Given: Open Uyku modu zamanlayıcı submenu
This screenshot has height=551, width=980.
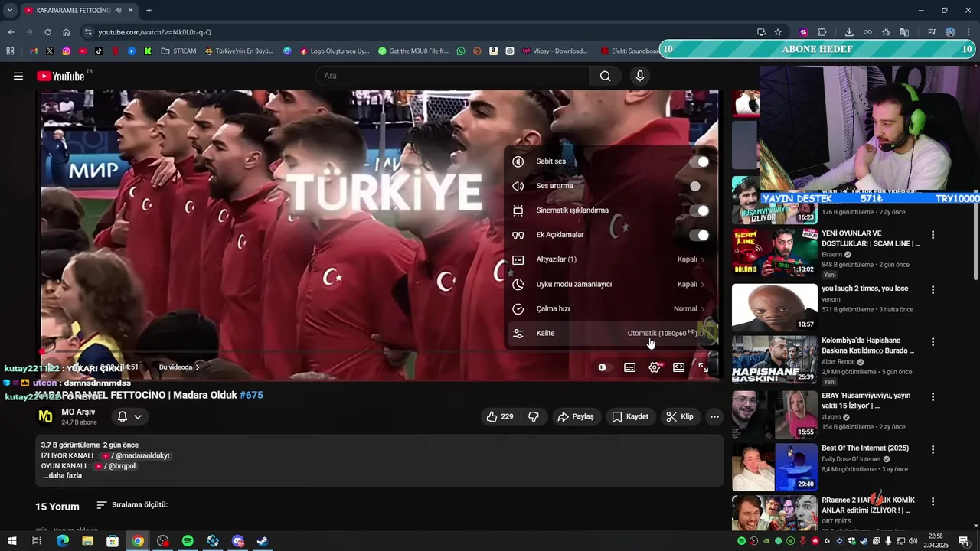Looking at the screenshot, I should [610, 284].
